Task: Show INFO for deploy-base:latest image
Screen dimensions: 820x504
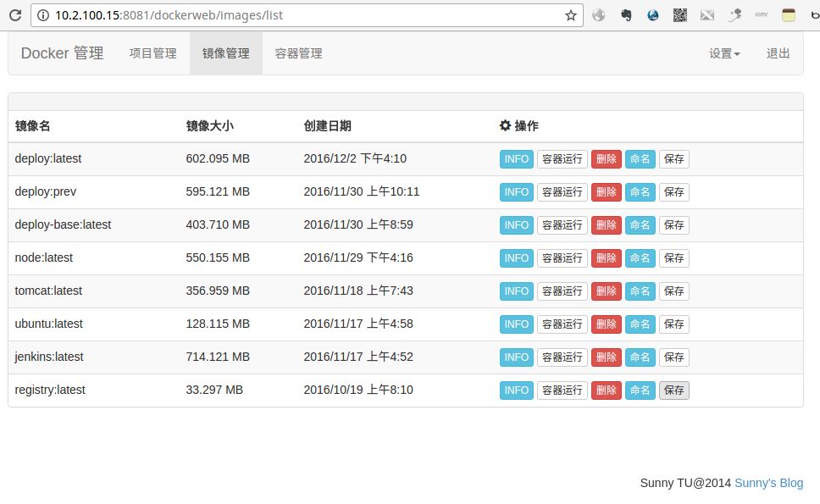Action: (517, 224)
